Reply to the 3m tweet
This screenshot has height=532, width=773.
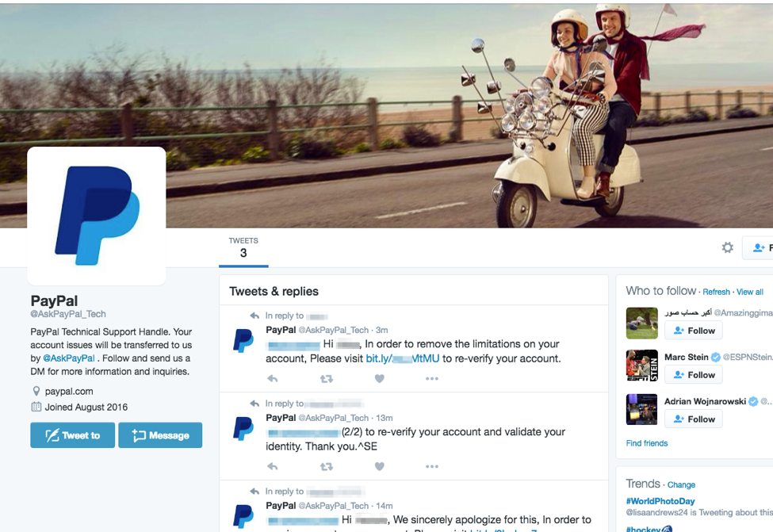pyautogui.click(x=273, y=379)
